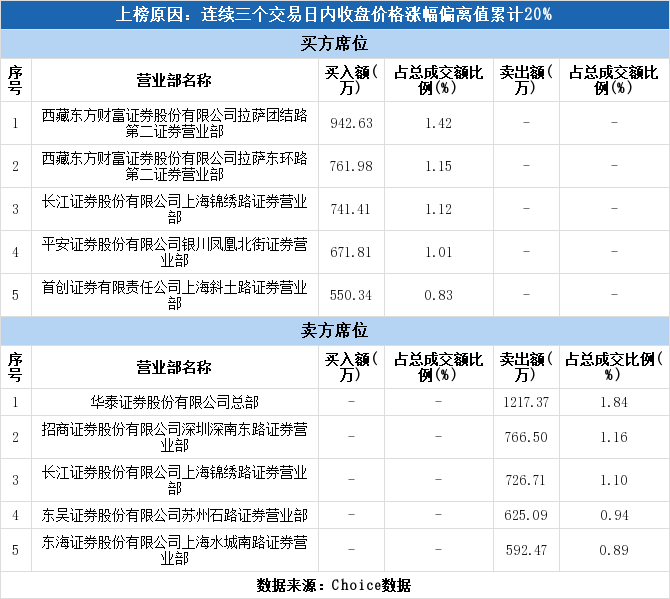
Task: Click sell percentage 1.84
Action: point(614,402)
